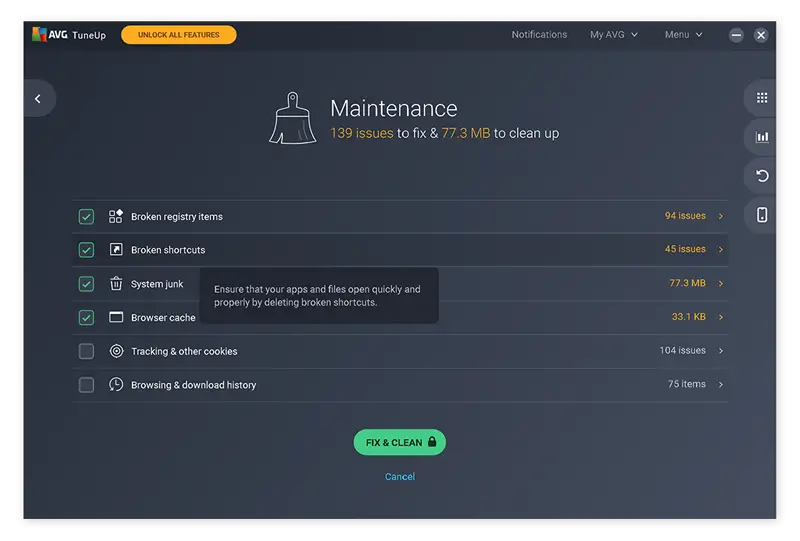This screenshot has height=541, width=800.
Task: Open the Rescue Center undo icon
Action: point(762,176)
